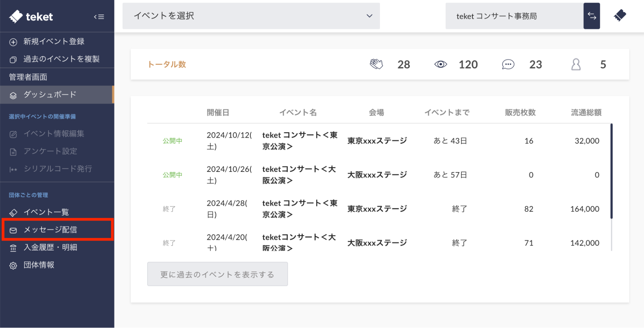Click the plus icon for 新規イベント登録
The image size is (644, 328).
pos(13,42)
